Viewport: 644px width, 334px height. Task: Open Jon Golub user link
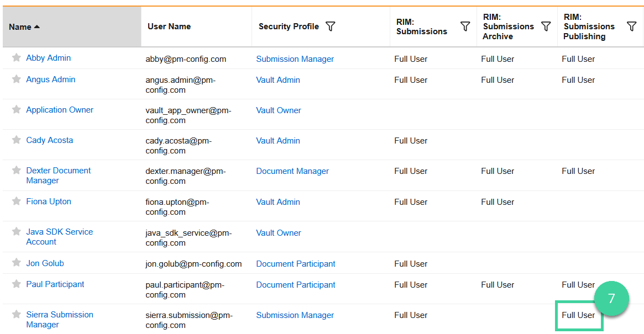[x=45, y=263]
